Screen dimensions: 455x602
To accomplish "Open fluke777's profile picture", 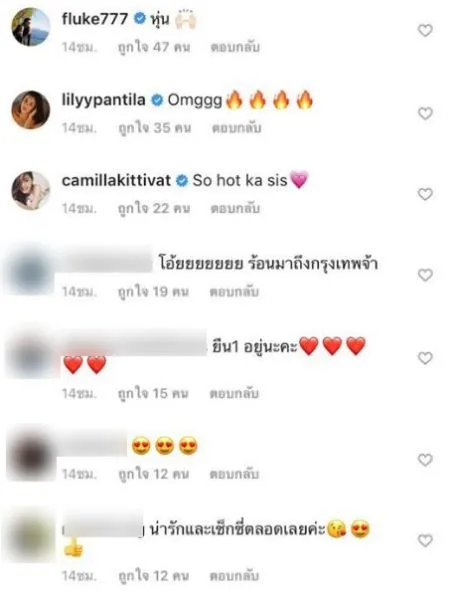I will pyautogui.click(x=31, y=27).
